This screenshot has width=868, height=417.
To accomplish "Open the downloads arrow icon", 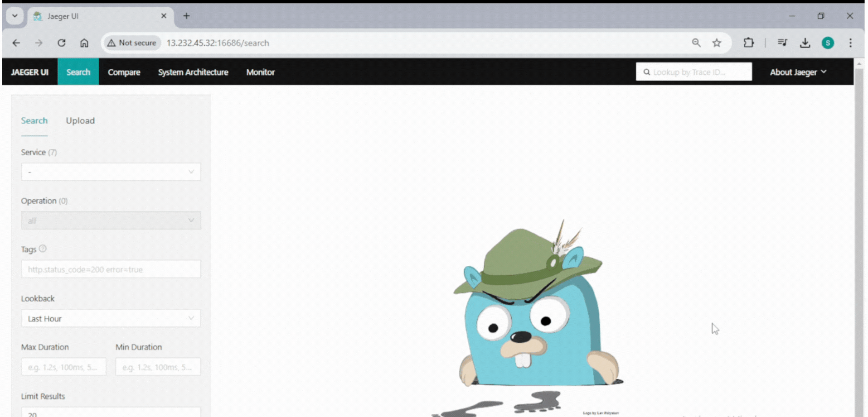I will (805, 43).
